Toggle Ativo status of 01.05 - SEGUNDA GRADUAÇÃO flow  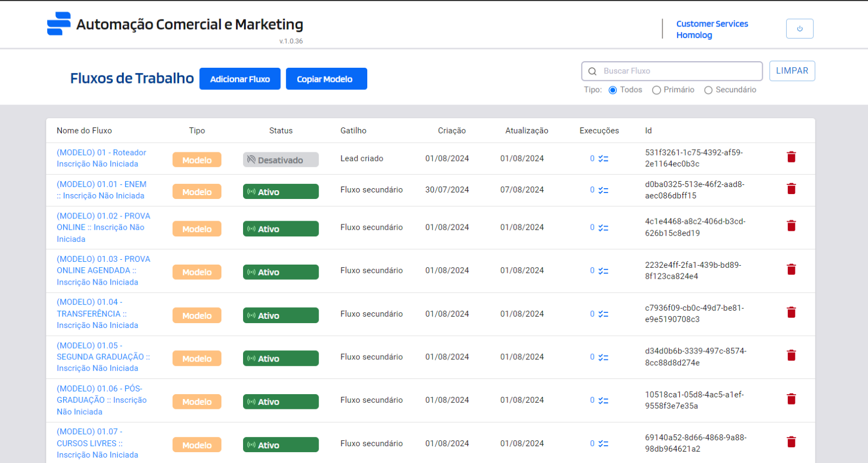point(280,358)
